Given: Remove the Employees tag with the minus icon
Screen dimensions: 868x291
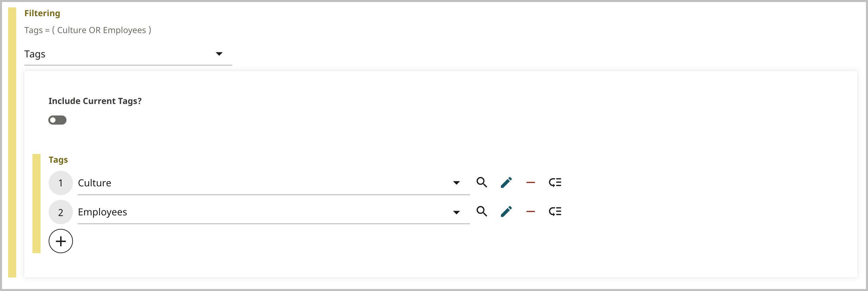Looking at the screenshot, I should tap(531, 212).
